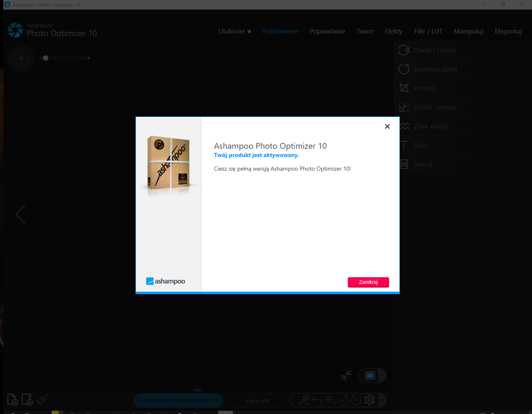Close the dialog with the Zamknij button
The height and width of the screenshot is (414, 532).
(x=368, y=282)
